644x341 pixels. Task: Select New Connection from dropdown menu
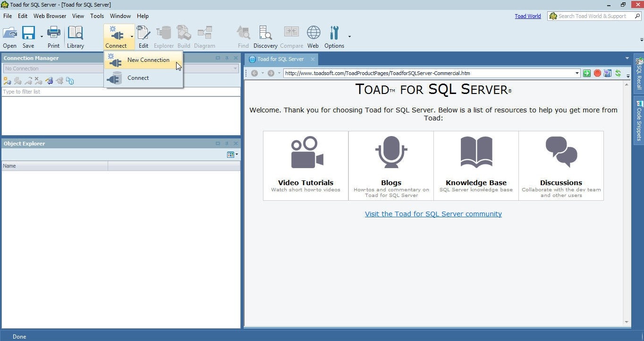coord(144,60)
